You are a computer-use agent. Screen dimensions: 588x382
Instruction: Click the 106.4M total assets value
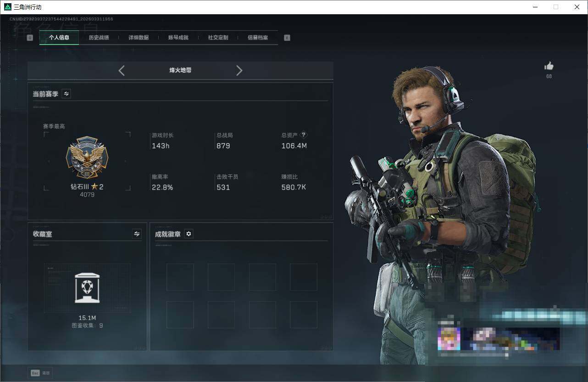coord(294,146)
